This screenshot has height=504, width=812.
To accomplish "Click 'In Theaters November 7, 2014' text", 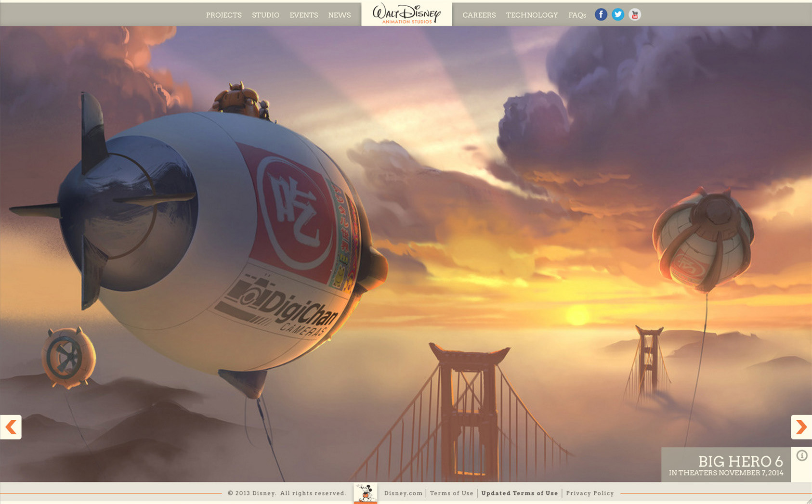I will pos(726,473).
